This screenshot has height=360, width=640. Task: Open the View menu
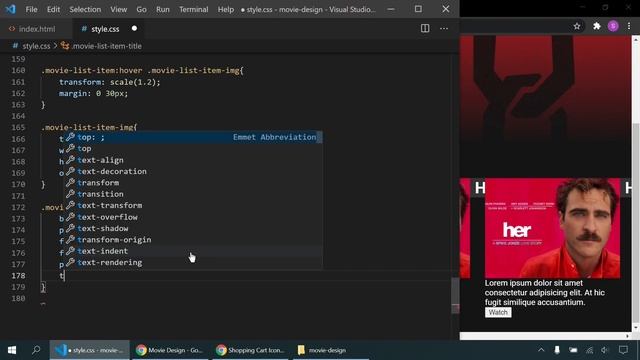(x=118, y=9)
